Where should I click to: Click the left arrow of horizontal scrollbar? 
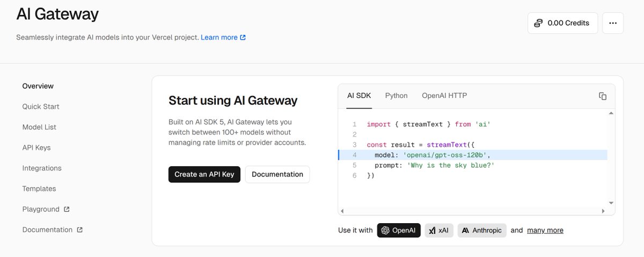(342, 211)
